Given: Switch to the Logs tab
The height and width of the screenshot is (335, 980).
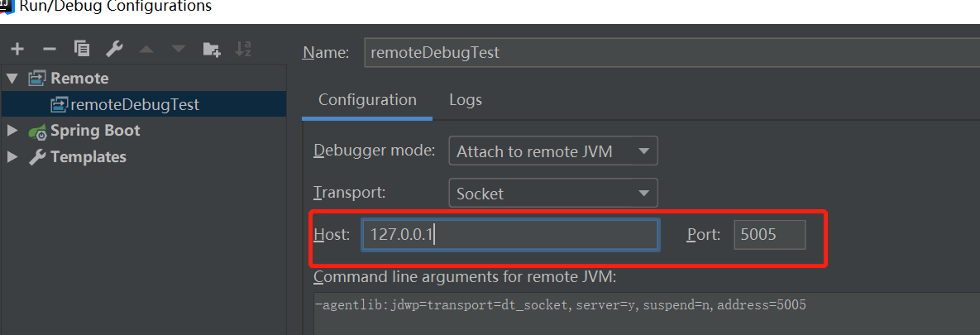Looking at the screenshot, I should (x=466, y=99).
